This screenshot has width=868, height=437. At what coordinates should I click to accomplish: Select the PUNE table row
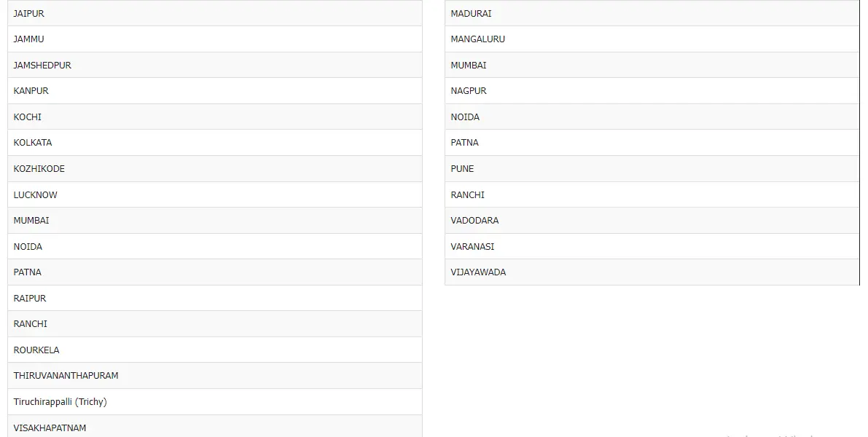coord(462,169)
